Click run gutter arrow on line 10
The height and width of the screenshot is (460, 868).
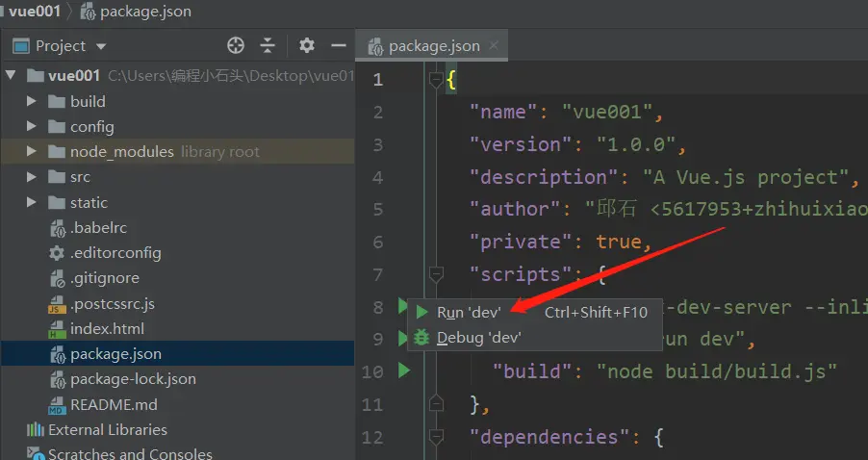[x=404, y=371]
